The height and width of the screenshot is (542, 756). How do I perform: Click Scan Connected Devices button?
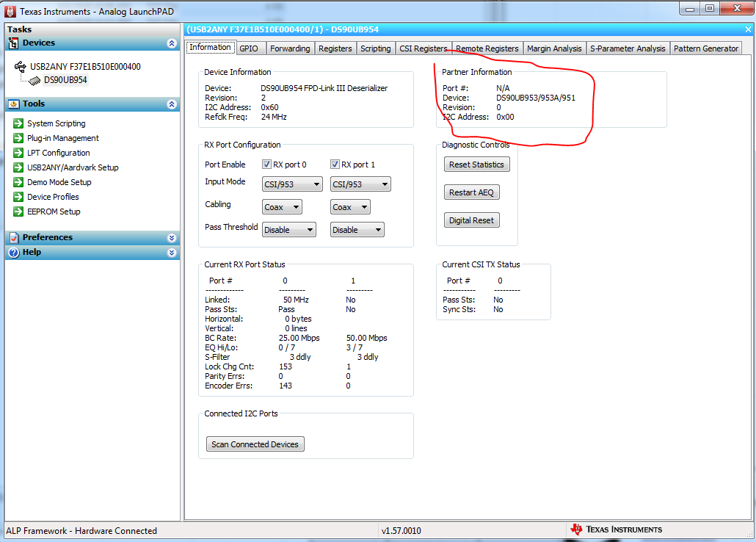click(255, 444)
